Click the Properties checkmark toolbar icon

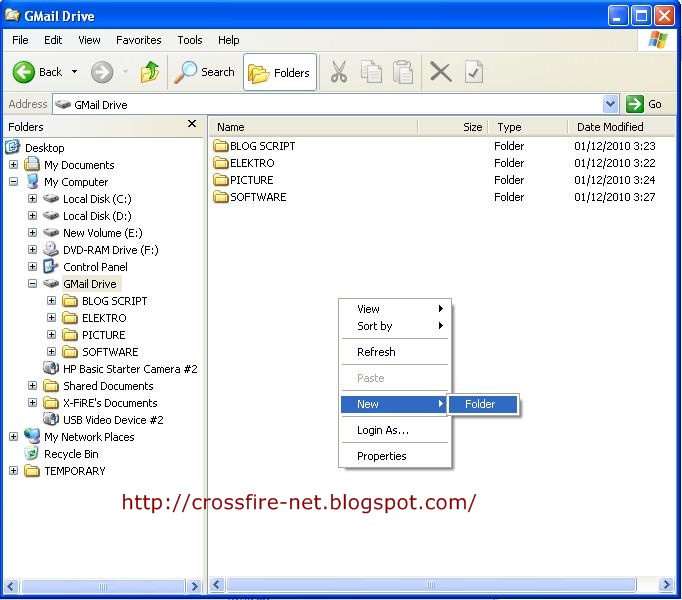[474, 72]
